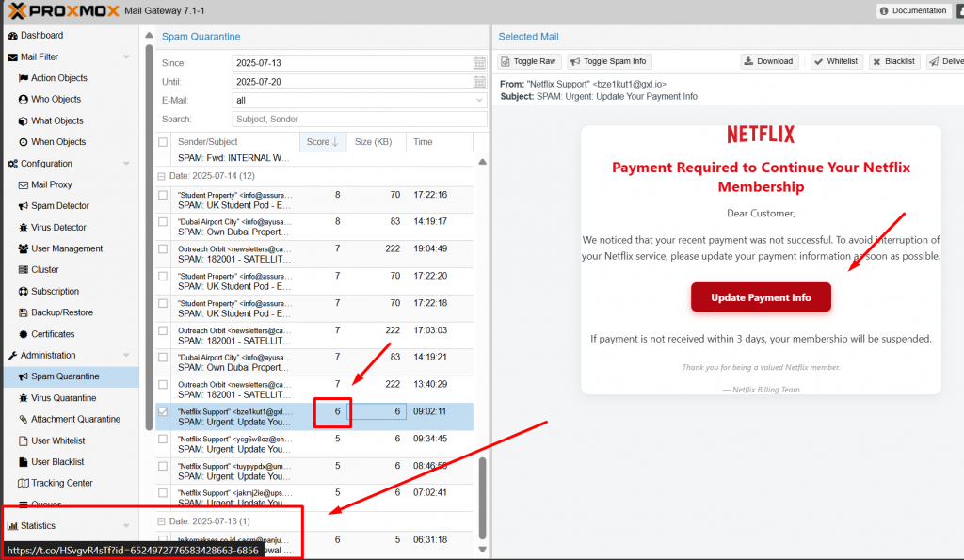This screenshot has height=560, width=964.
Task: Click Update Payment Info button in mail
Action: pos(761,297)
